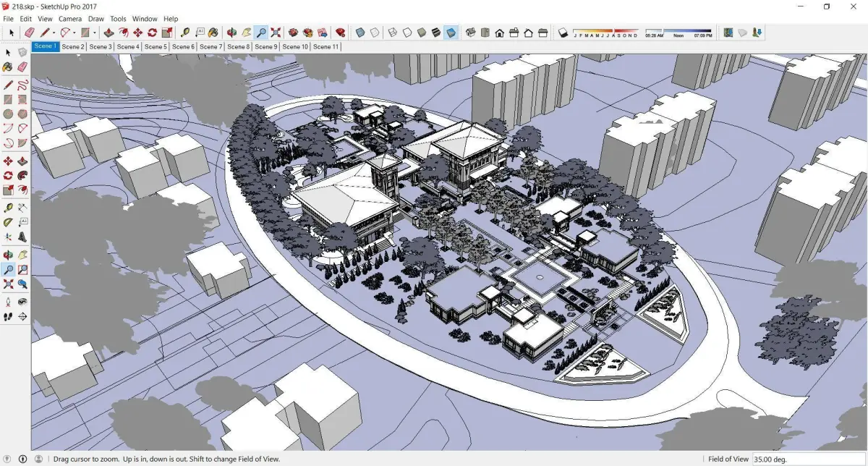Screen dimensions: 868x466
Task: Click the credits info status bar icon
Action: click(x=22, y=459)
